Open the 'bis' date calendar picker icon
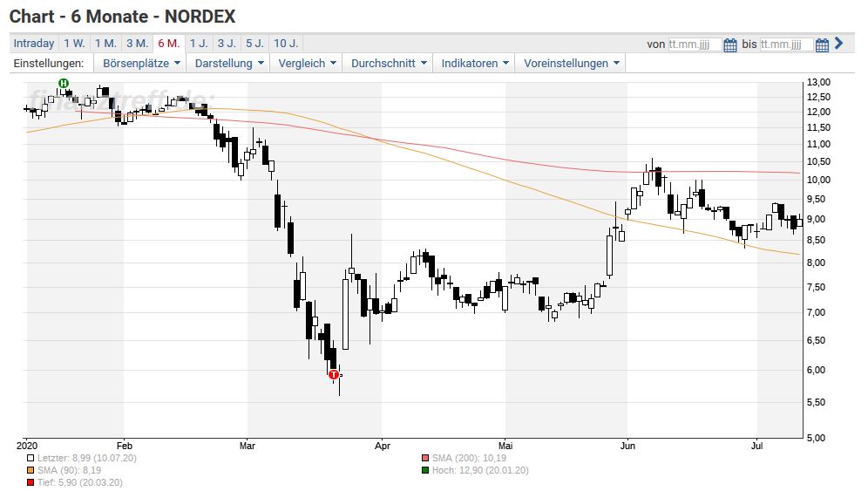 coord(822,44)
